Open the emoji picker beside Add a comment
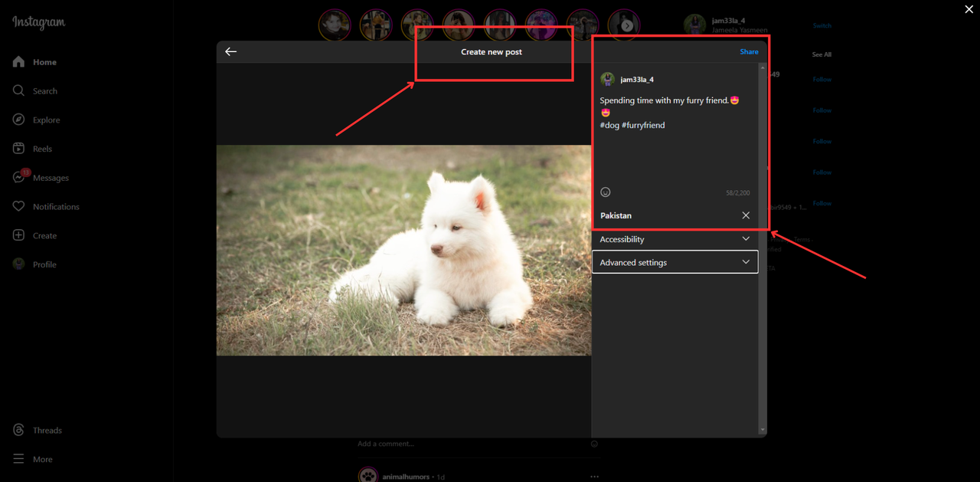Image resolution: width=980 pixels, height=482 pixels. pos(594,444)
